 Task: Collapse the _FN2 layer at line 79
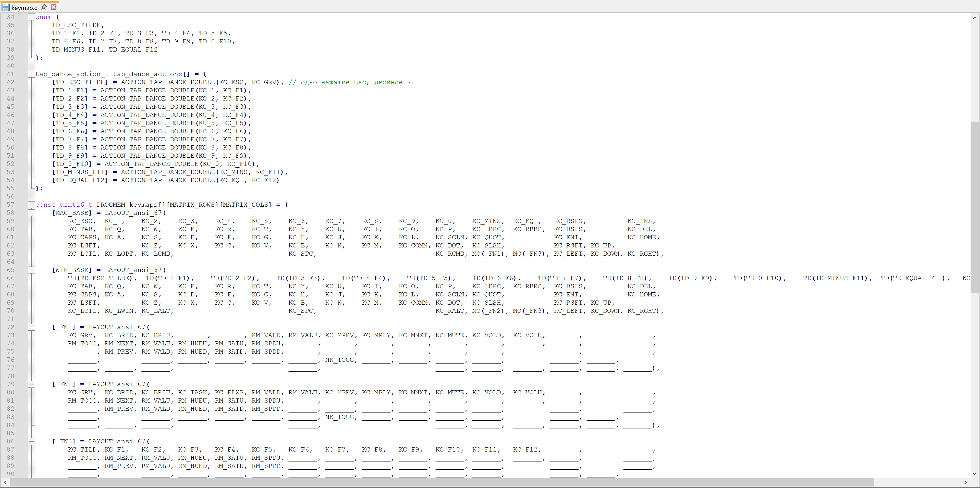[31, 384]
